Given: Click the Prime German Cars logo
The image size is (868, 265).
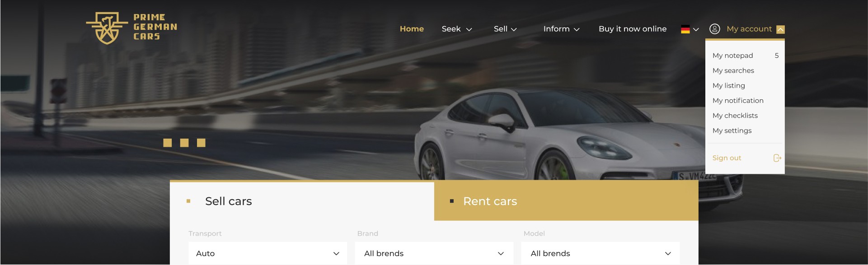Looking at the screenshot, I should [131, 28].
